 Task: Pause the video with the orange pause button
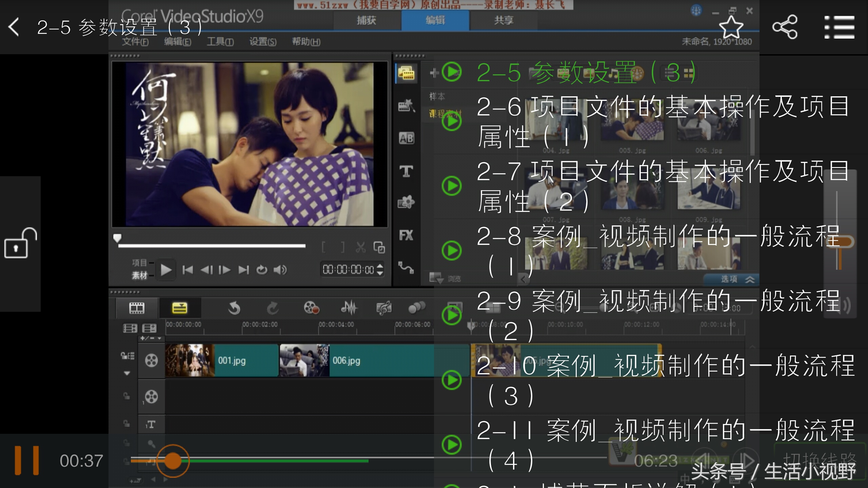[x=26, y=460]
